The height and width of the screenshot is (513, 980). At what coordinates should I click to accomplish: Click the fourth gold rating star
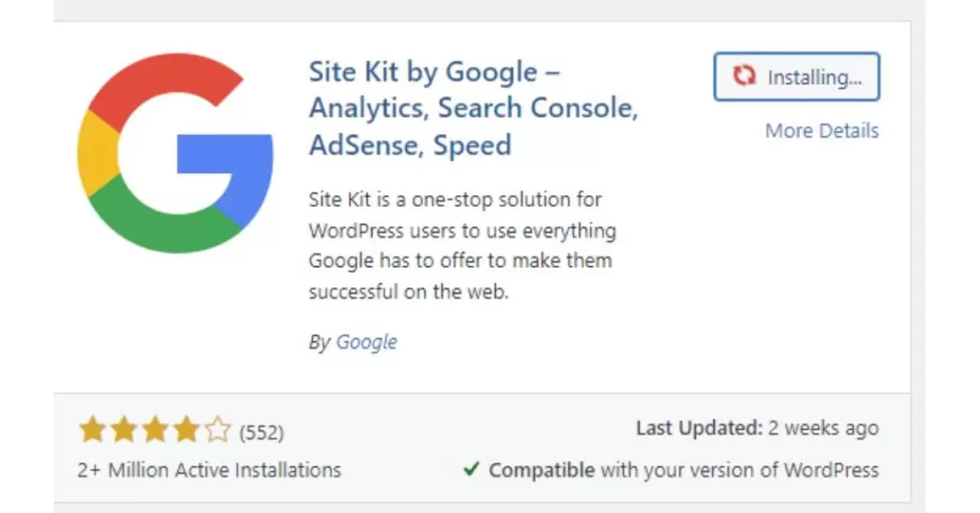(187, 430)
